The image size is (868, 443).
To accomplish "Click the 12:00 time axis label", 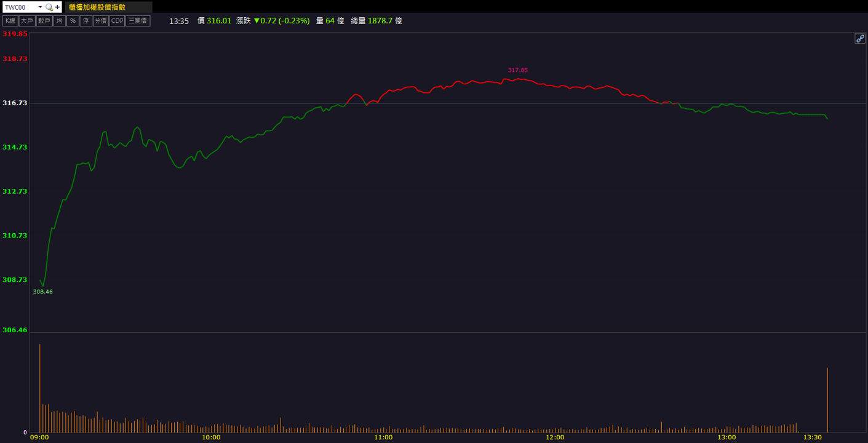I will (x=555, y=437).
